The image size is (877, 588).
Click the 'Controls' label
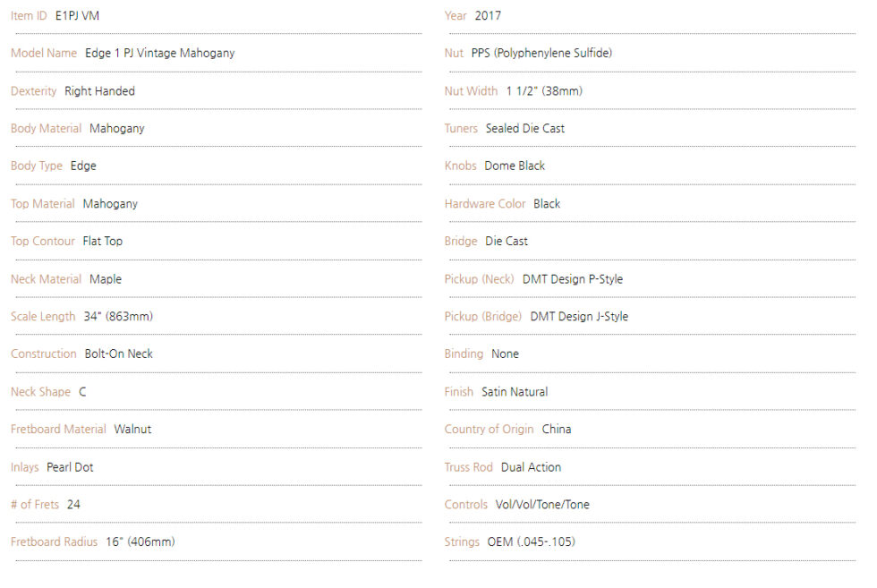pos(466,505)
